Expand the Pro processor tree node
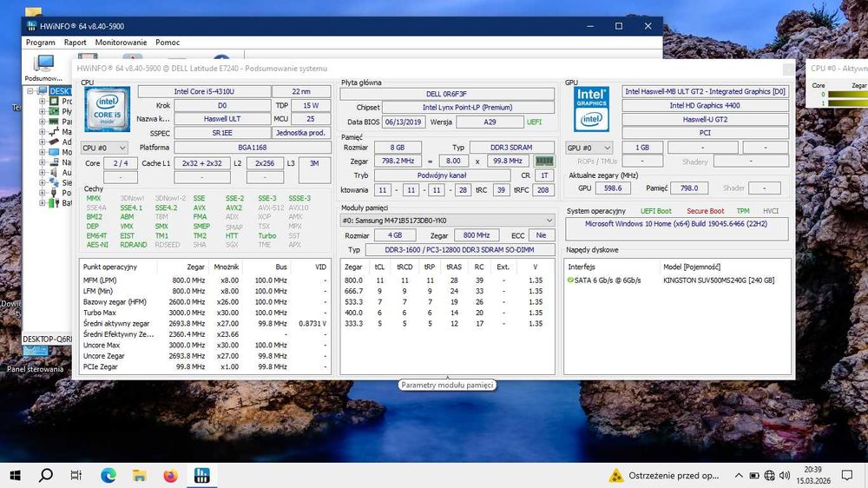The height and width of the screenshot is (488, 868). tap(42, 102)
